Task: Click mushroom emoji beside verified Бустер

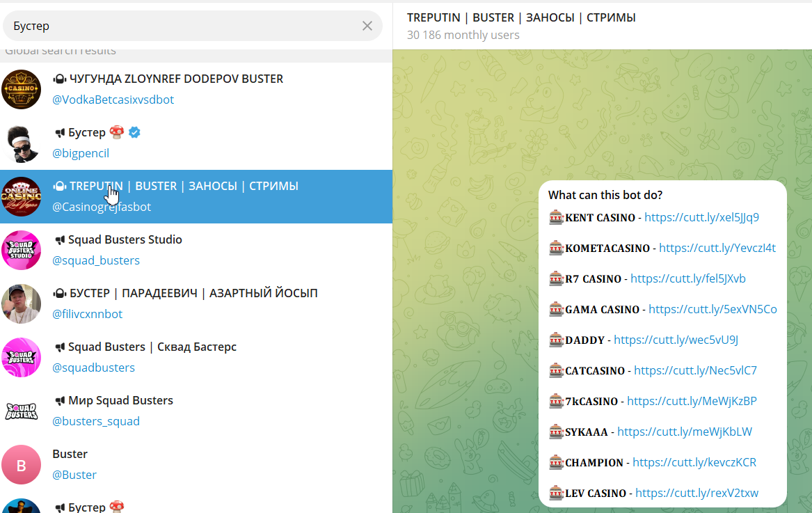Action: point(117,132)
